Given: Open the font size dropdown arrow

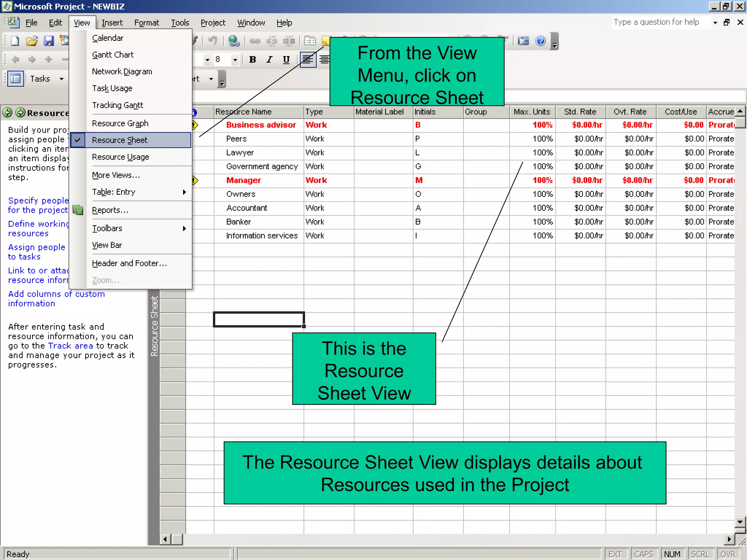Looking at the screenshot, I should click(x=235, y=59).
